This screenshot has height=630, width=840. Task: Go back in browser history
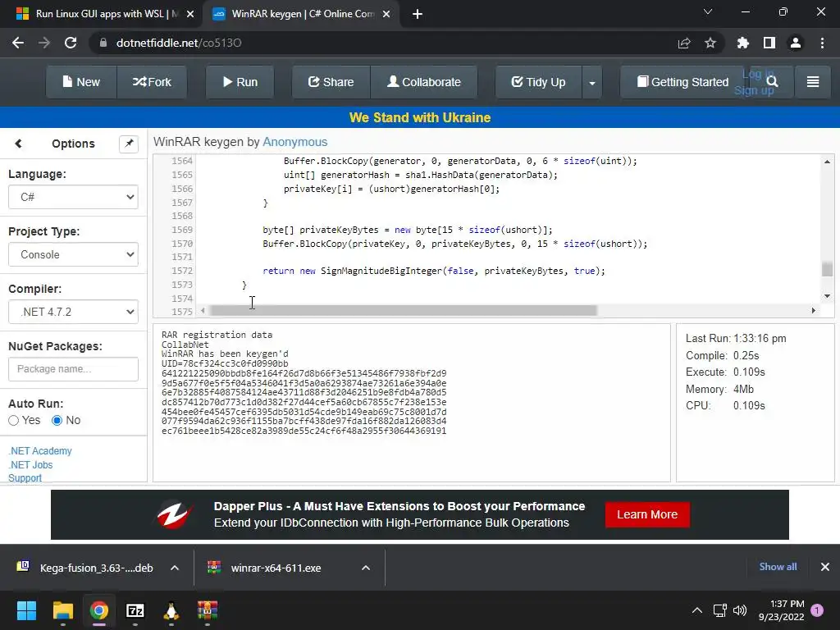pyautogui.click(x=18, y=43)
